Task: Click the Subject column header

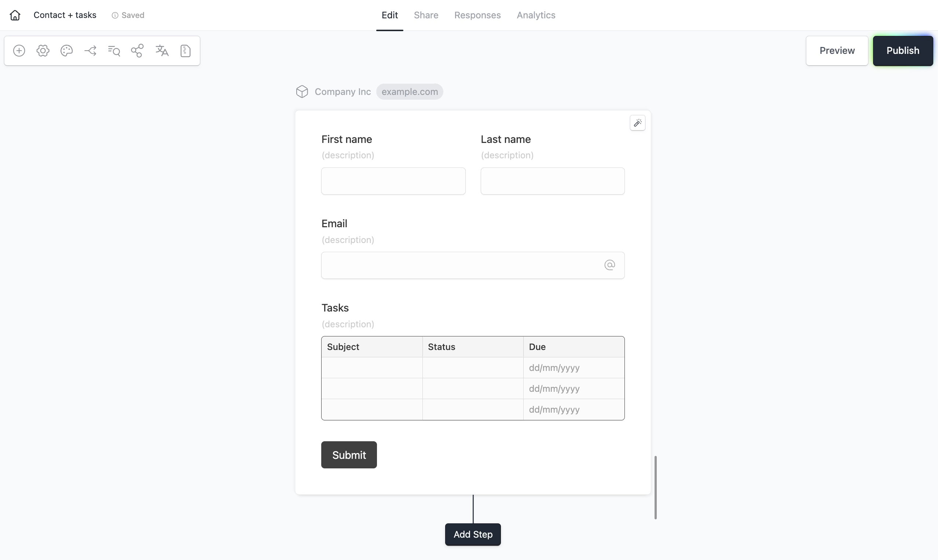Action: tap(372, 346)
